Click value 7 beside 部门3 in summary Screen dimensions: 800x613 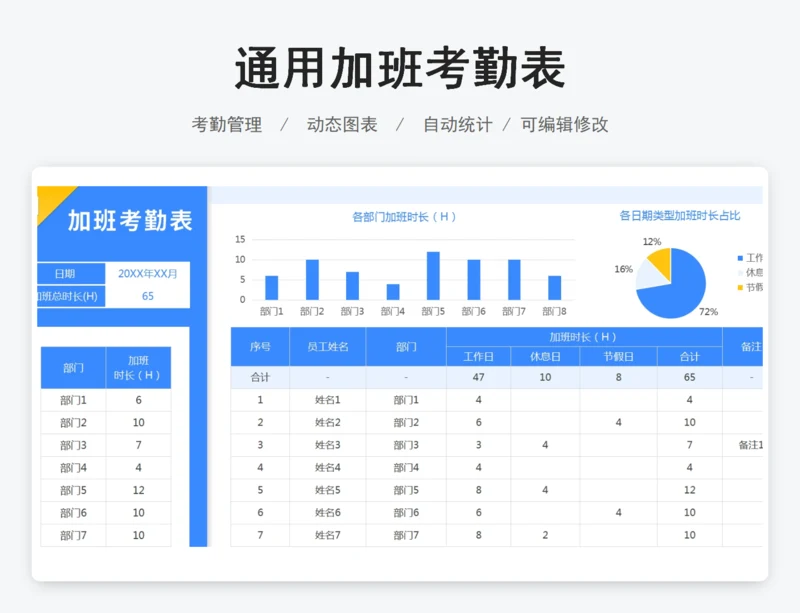tap(138, 445)
